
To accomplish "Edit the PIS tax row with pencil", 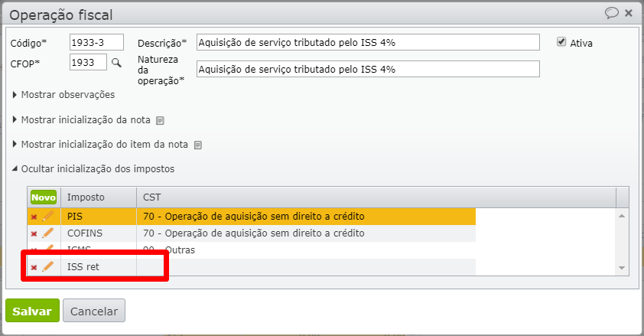I will (47, 216).
